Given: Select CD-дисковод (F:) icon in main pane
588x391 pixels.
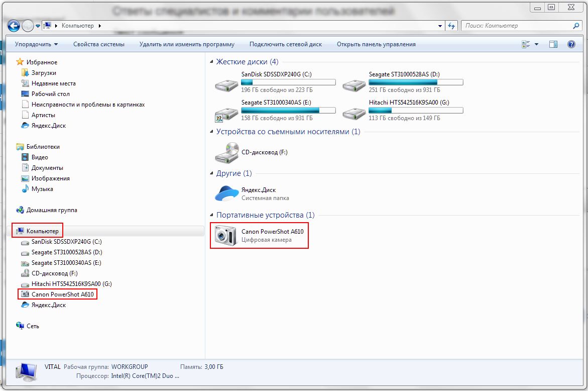Looking at the screenshot, I should tap(227, 152).
